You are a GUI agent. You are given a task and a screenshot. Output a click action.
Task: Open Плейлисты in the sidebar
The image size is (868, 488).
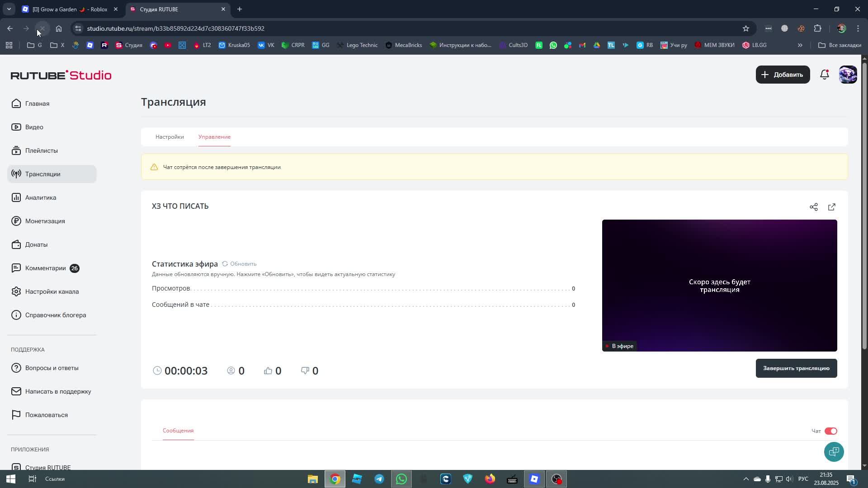[52, 150]
